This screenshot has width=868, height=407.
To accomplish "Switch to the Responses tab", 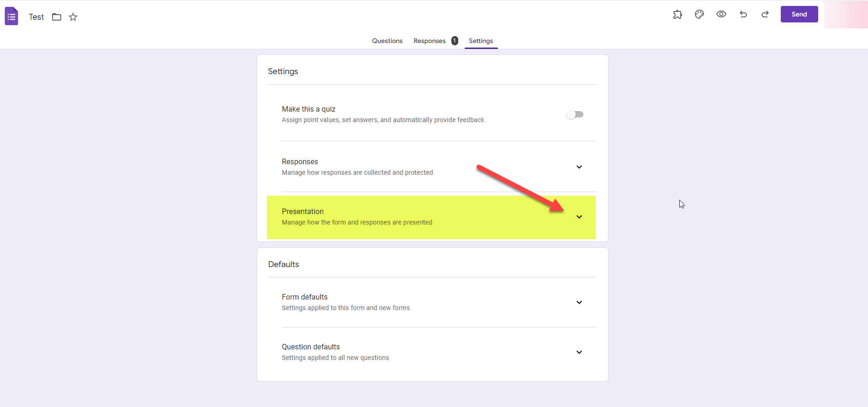I will pos(429,41).
